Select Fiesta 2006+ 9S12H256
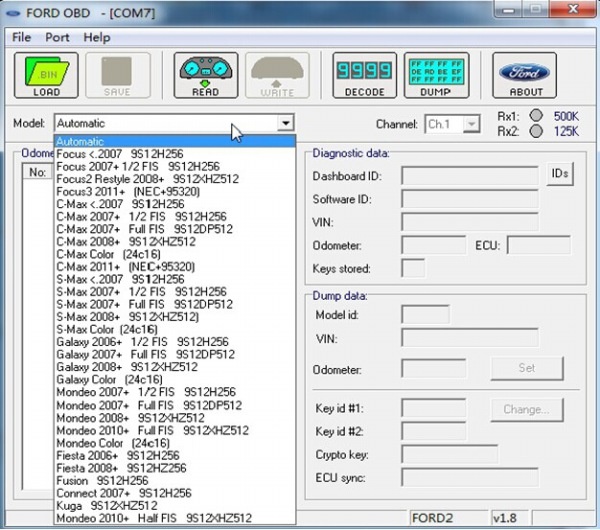This screenshot has height=530, width=600. pyautogui.click(x=175, y=455)
